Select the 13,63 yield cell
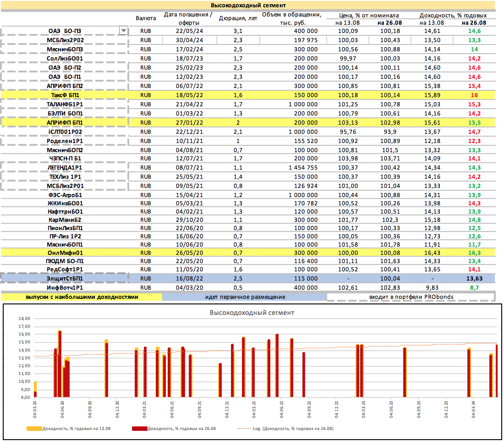This screenshot has width=504, height=441. 474,278
